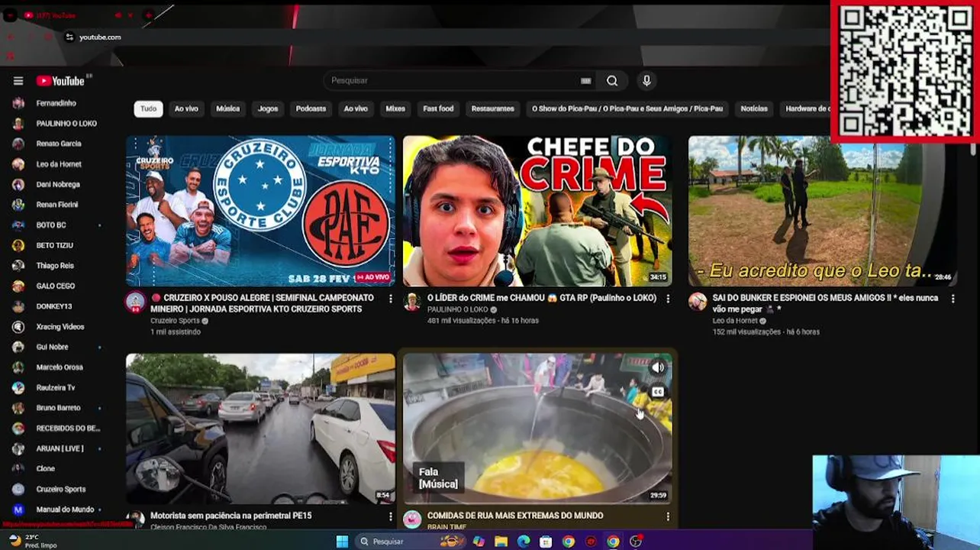980x550 pixels.
Task: Open BRAIN TIME avatar under street food video
Action: 412,519
